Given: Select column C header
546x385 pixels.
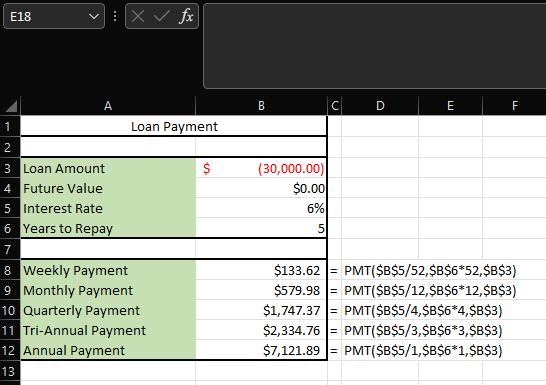Looking at the screenshot, I should click(x=335, y=106).
